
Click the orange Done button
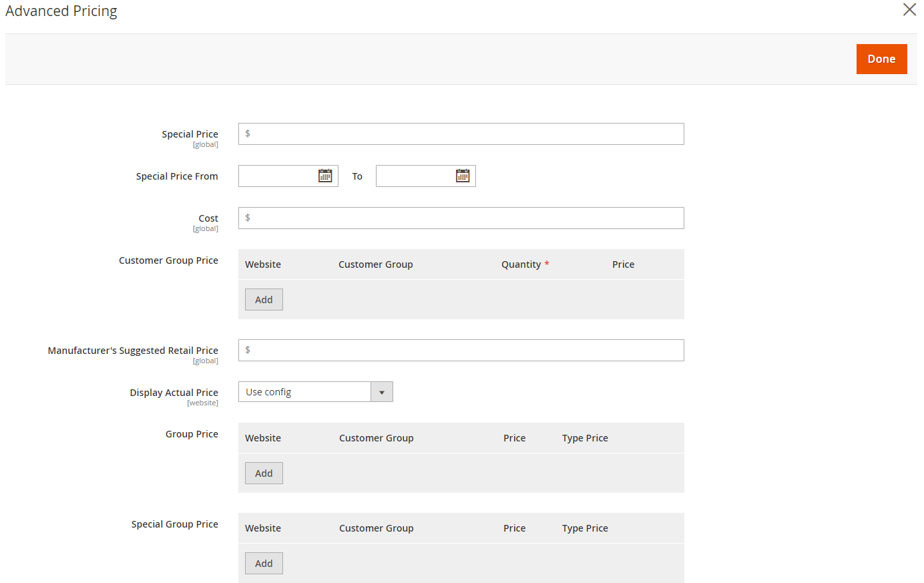coord(881,59)
